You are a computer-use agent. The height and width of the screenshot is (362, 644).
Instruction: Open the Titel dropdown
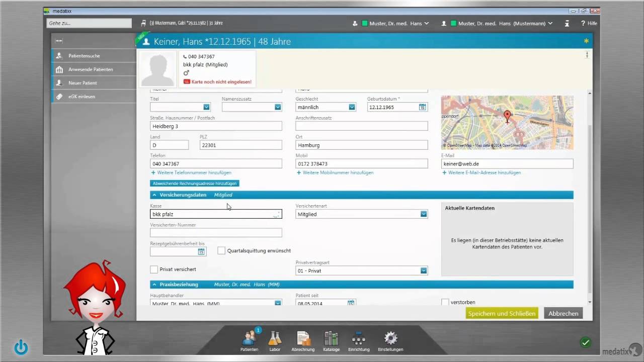click(x=206, y=107)
